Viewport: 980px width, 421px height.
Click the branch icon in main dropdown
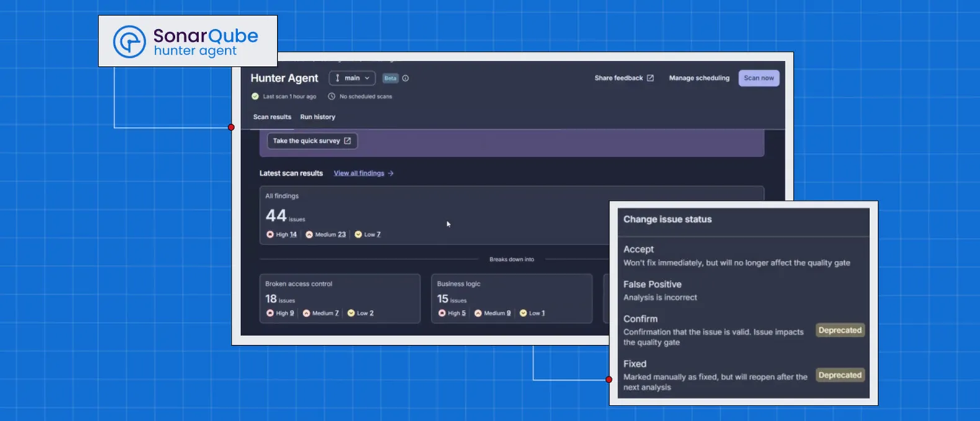(x=337, y=78)
